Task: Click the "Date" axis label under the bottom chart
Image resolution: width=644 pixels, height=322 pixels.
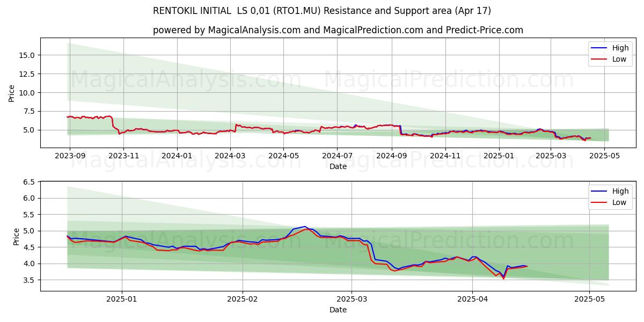Action: tap(338, 310)
